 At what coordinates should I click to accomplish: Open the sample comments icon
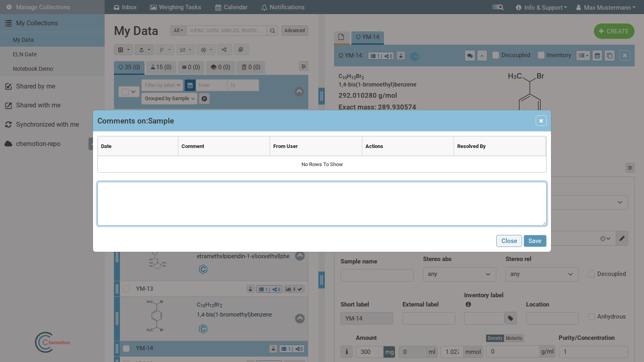(x=470, y=56)
